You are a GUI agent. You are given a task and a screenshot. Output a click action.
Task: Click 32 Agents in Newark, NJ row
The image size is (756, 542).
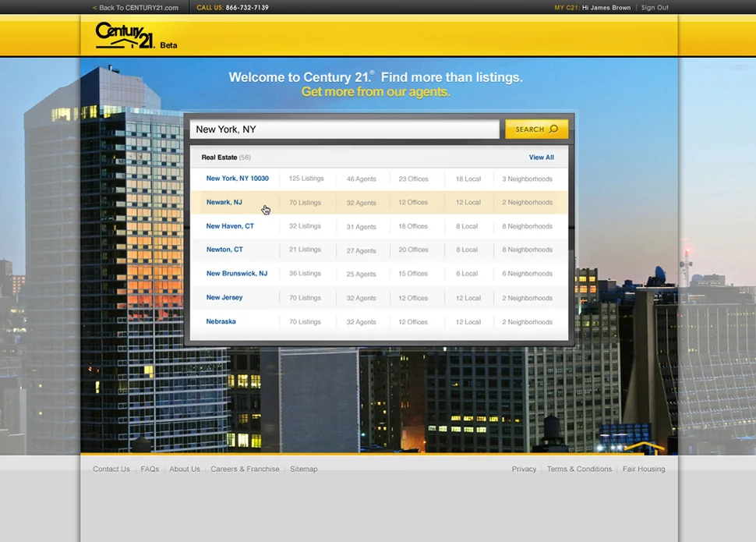click(x=361, y=203)
